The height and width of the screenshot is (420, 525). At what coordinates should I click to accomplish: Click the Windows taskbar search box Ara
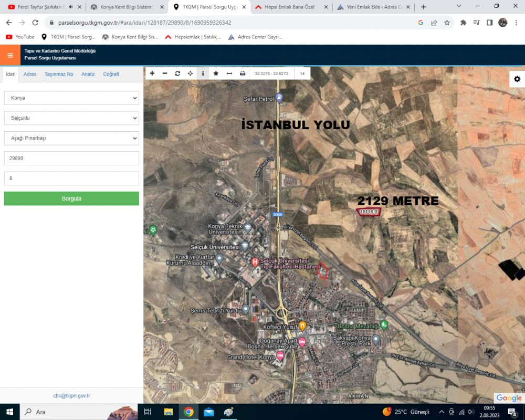pyautogui.click(x=79, y=412)
